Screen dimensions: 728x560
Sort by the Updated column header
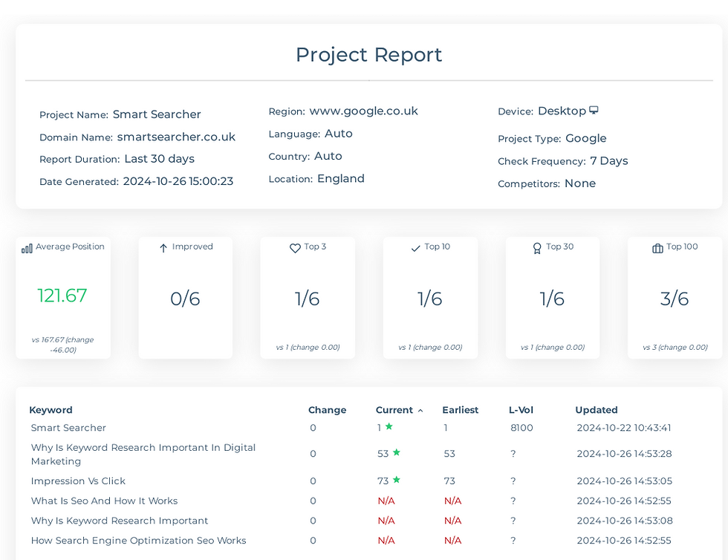596,410
